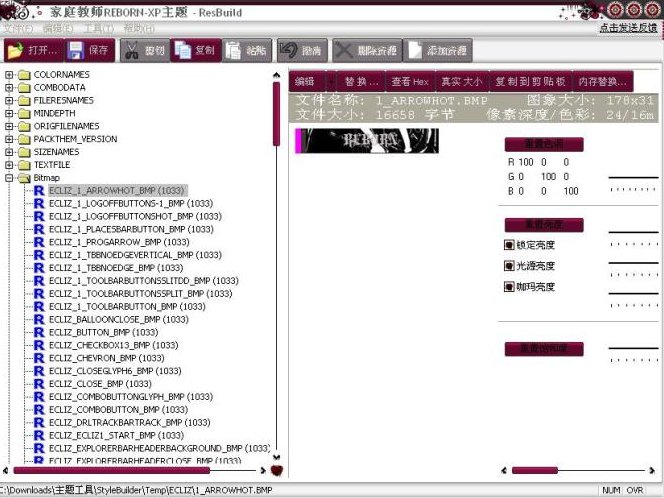Open the 编辑(E) menu
664x498 pixels.
(x=58, y=29)
